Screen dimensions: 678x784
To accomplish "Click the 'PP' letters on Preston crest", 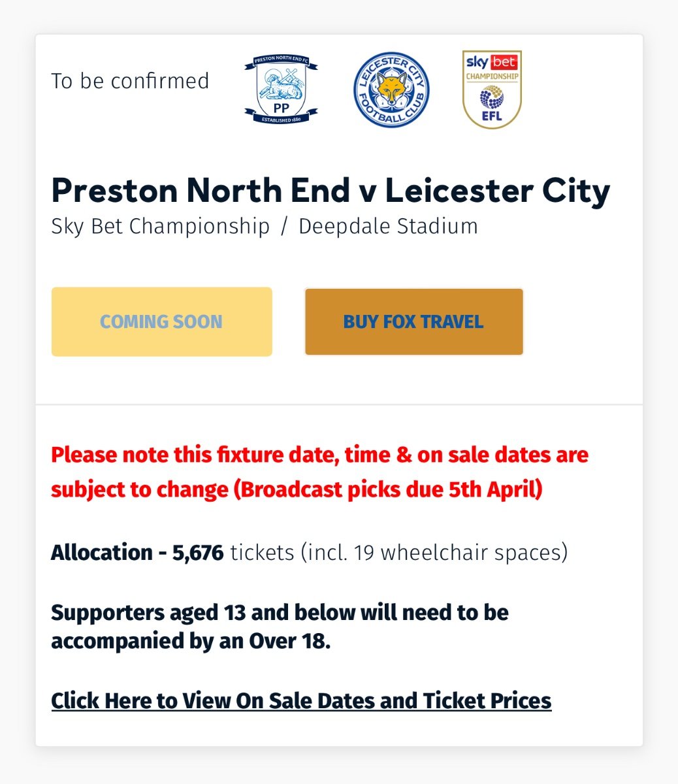I will tap(282, 108).
